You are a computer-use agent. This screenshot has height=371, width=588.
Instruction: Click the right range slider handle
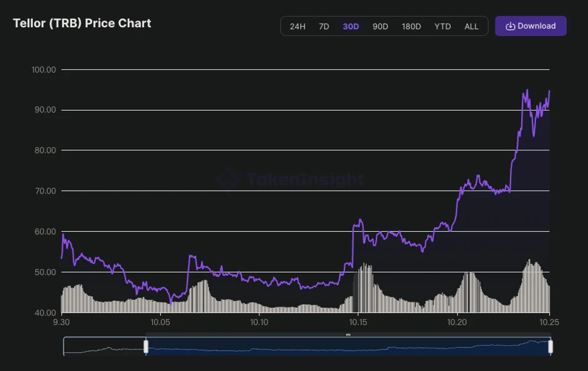[550, 347]
